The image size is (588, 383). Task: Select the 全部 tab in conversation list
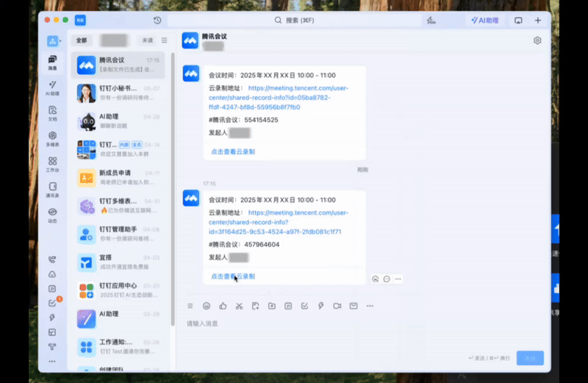(82, 40)
